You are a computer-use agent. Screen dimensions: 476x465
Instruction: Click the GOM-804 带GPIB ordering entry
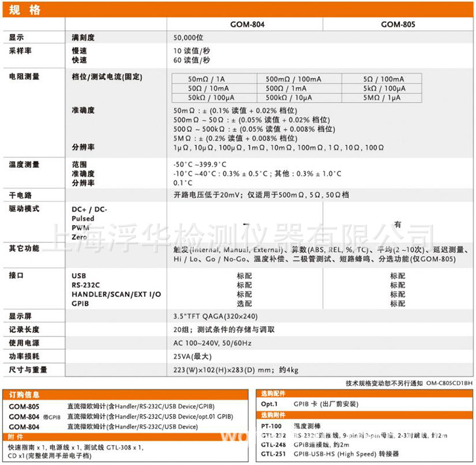point(121,417)
